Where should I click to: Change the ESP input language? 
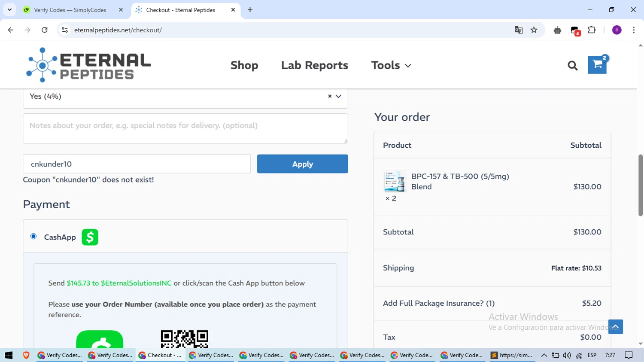[592, 355]
